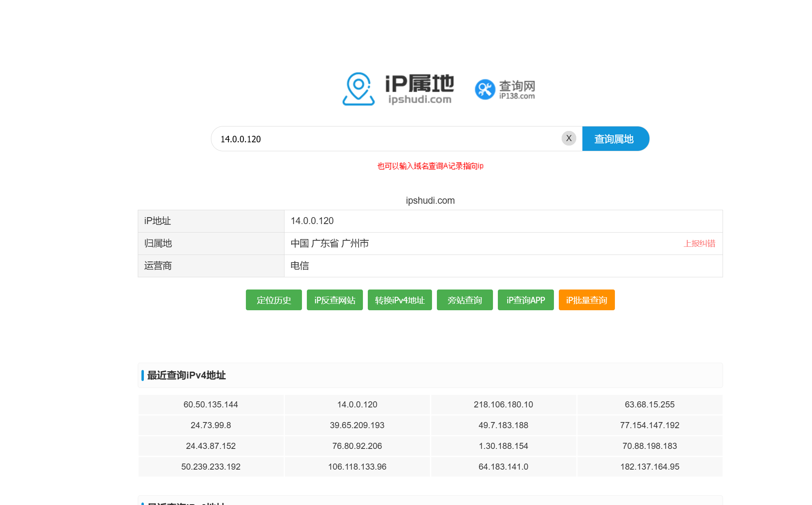The width and height of the screenshot is (812, 505).
Task: Select recent IP 50.239.233.192
Action: (211, 467)
